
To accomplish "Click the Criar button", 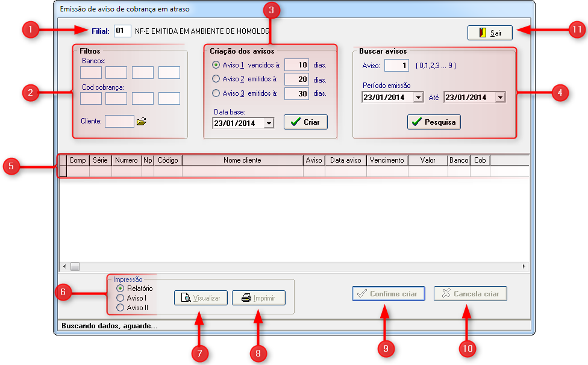I will [x=305, y=122].
